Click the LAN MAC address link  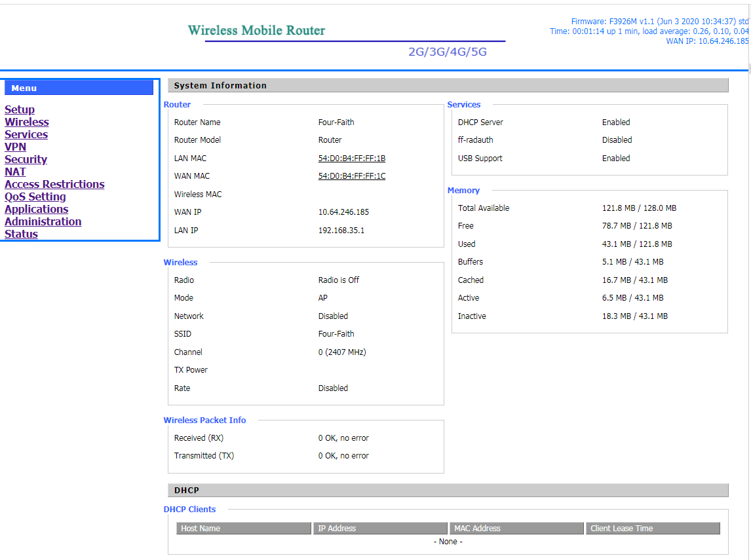tap(351, 159)
